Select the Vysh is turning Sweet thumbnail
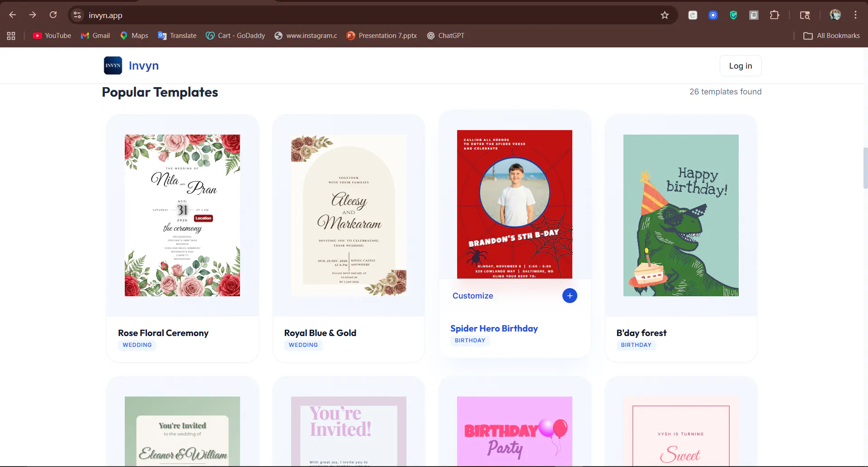This screenshot has height=467, width=868. click(x=681, y=431)
